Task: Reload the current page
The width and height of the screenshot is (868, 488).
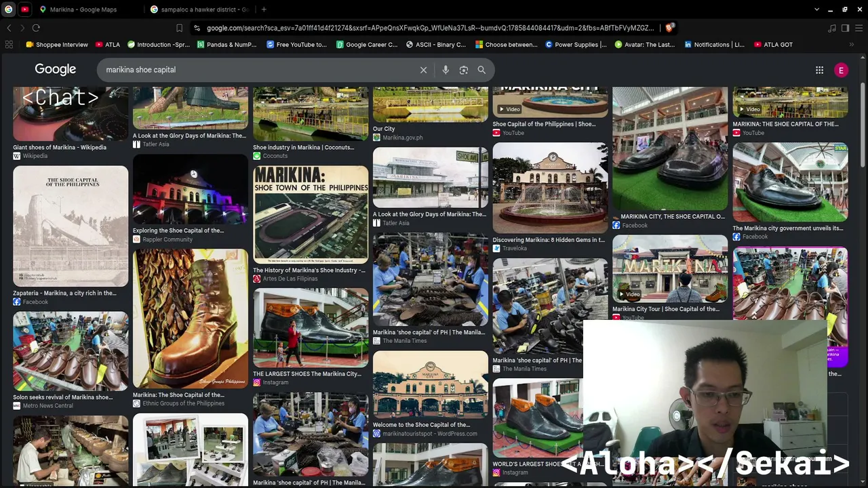Action: 36,28
